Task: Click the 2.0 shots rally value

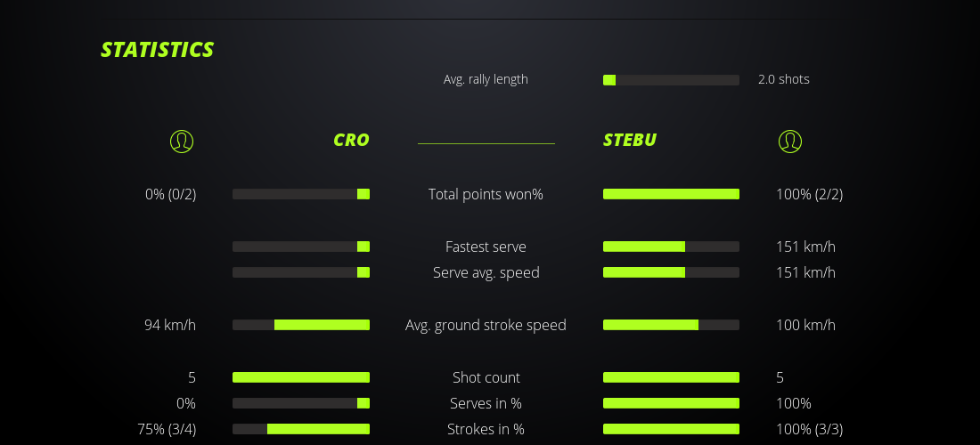Action: (783, 79)
